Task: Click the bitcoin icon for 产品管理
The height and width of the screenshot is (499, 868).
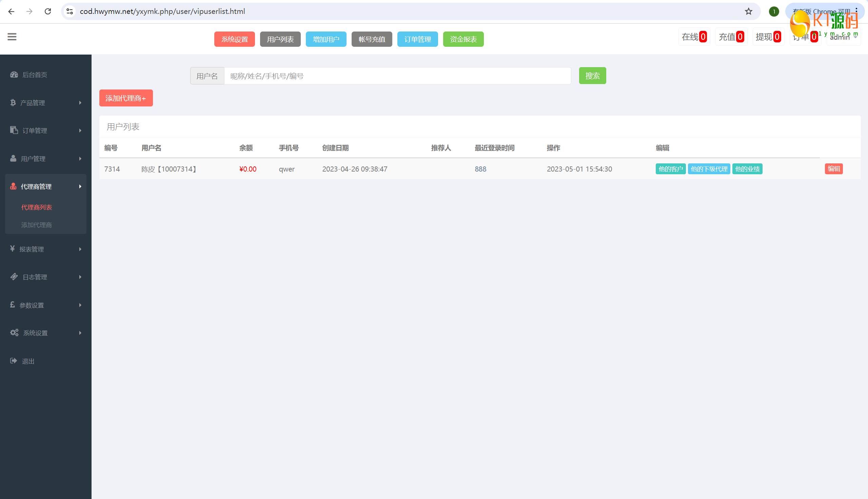Action: (x=13, y=102)
